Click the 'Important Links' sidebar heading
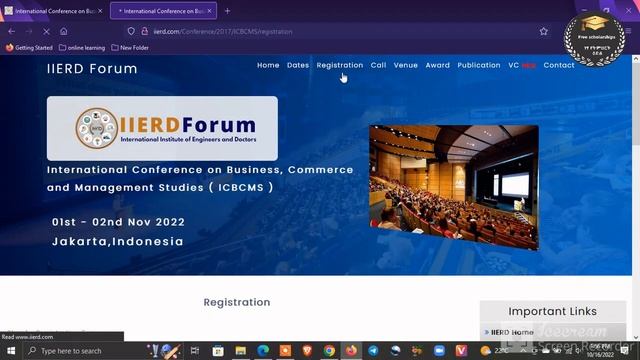This screenshot has width=640, height=360. (x=552, y=311)
